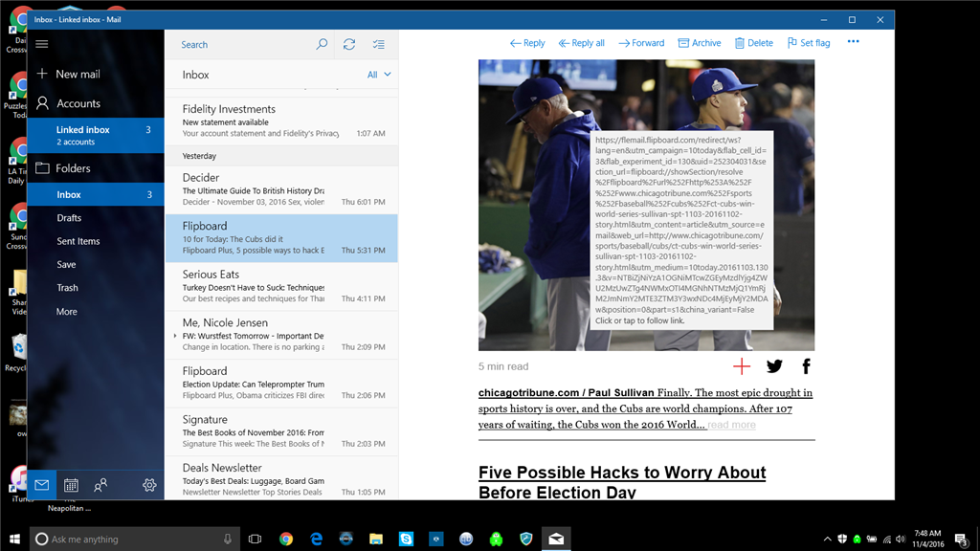980x551 pixels.
Task: Open the ellipsis more-actions menu
Action: (x=853, y=41)
